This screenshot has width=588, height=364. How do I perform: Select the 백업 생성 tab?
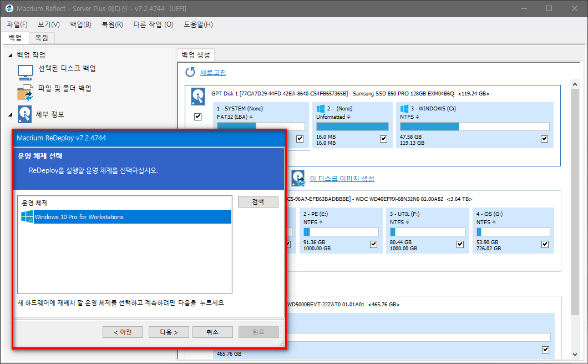pos(196,55)
